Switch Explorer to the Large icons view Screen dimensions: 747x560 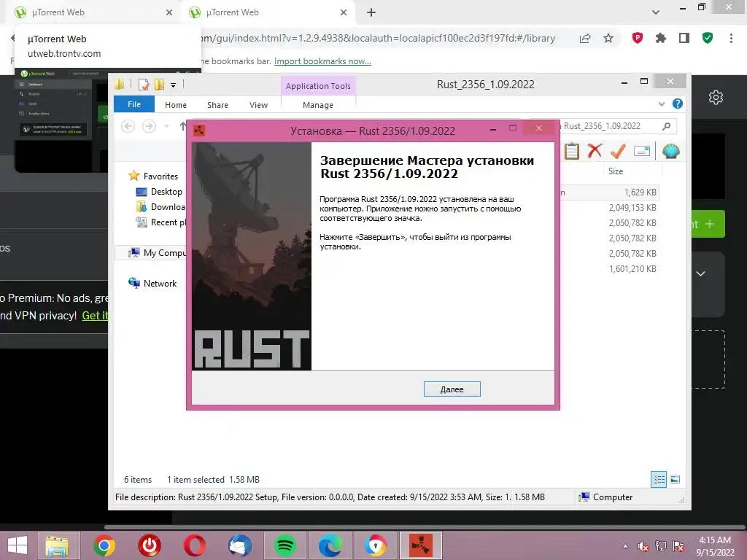(x=675, y=479)
